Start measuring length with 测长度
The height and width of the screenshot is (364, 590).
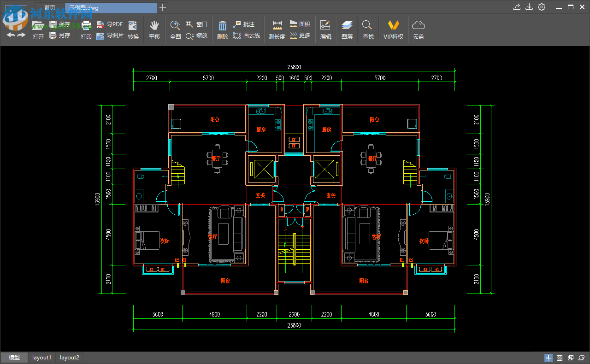(x=277, y=29)
